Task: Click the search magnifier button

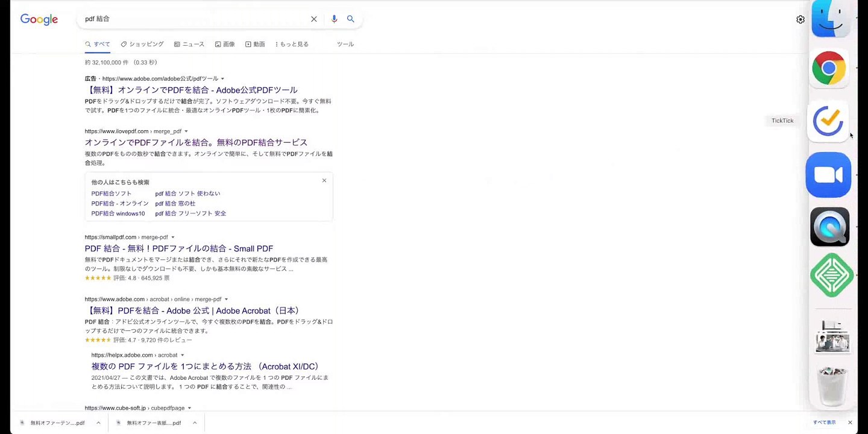Action: (350, 19)
